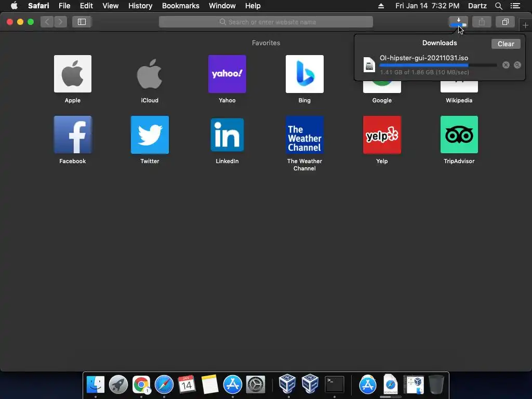Click the OI-hipster-gui-20211031.iso filename
Image resolution: width=532 pixels, height=399 pixels.
click(424, 58)
